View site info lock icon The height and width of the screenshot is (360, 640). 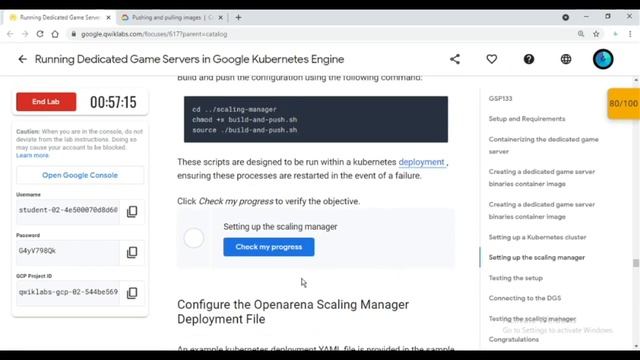73,34
